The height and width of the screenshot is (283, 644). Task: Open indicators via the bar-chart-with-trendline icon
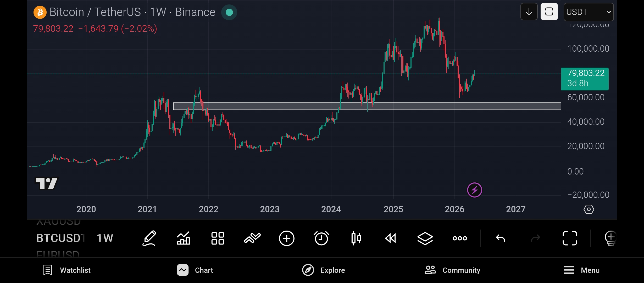tap(183, 238)
